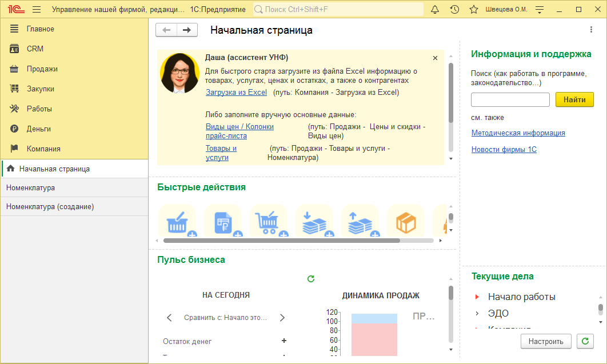Click the Найти button
This screenshot has height=364, width=607.
pyautogui.click(x=574, y=99)
